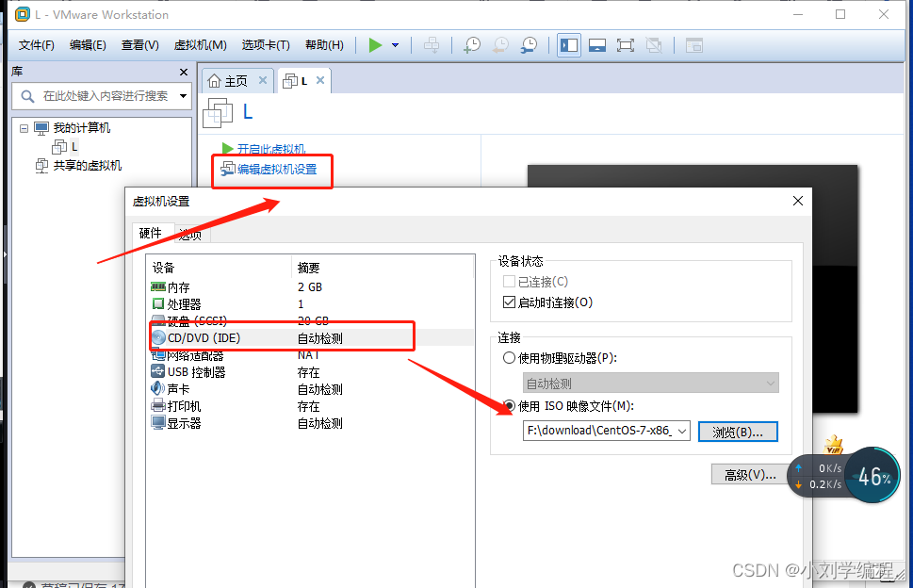Click the take snapshot clock icon

point(472,45)
